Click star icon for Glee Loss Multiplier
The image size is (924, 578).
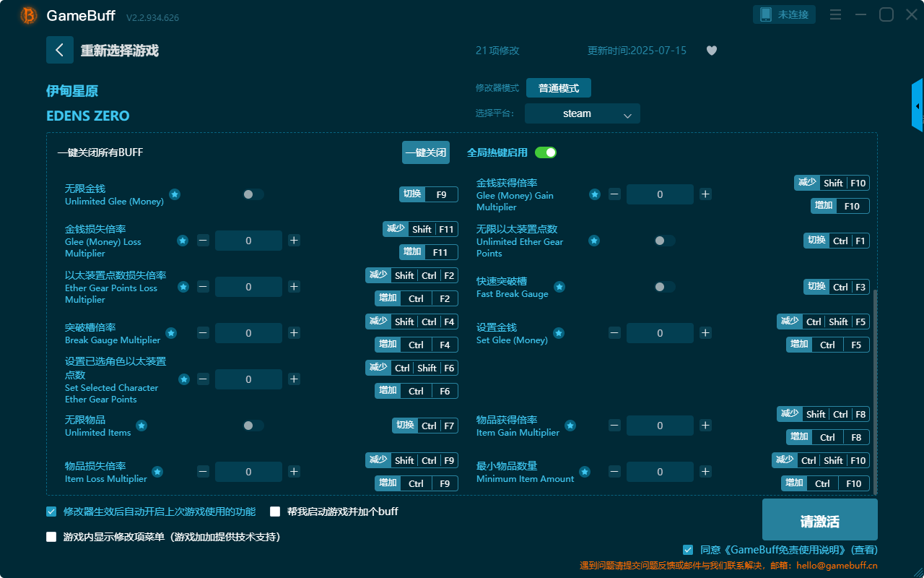183,241
